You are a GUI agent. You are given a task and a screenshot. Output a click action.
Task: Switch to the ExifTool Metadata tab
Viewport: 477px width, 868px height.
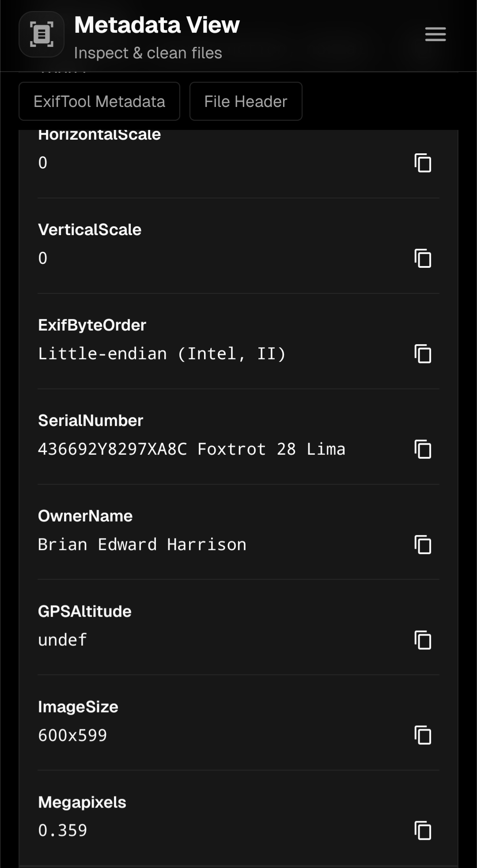[99, 101]
